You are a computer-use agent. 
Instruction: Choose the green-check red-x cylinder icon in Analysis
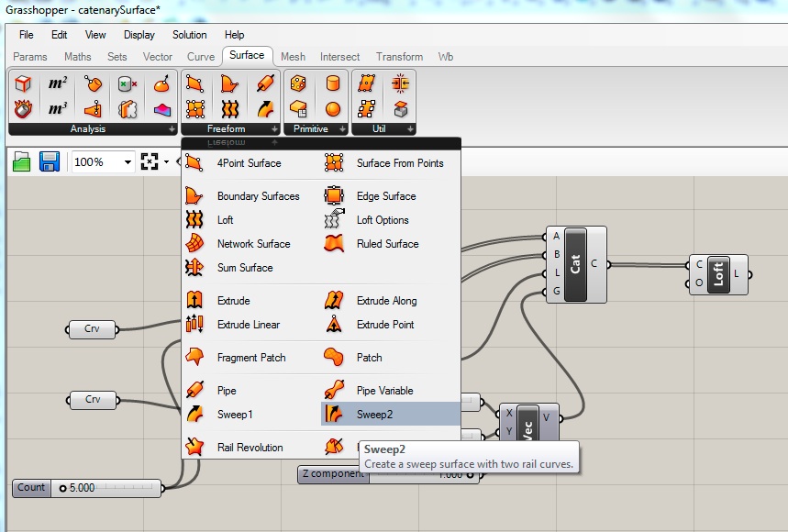128,83
